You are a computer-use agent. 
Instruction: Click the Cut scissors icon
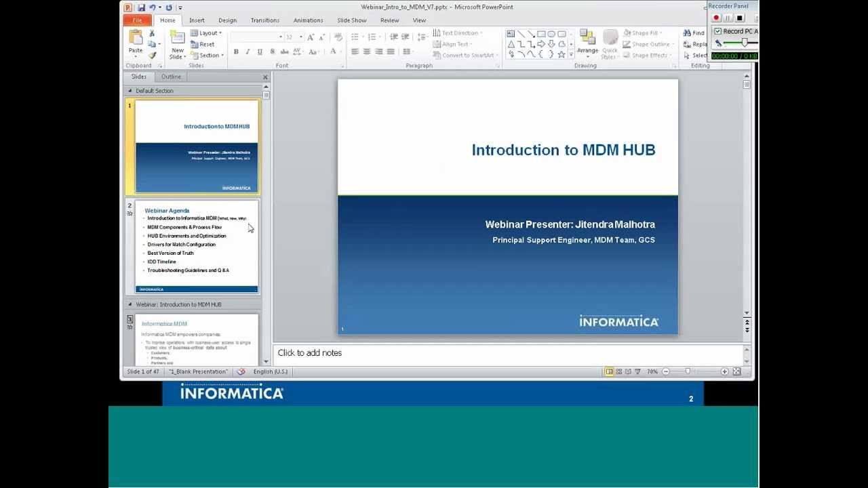coord(152,33)
